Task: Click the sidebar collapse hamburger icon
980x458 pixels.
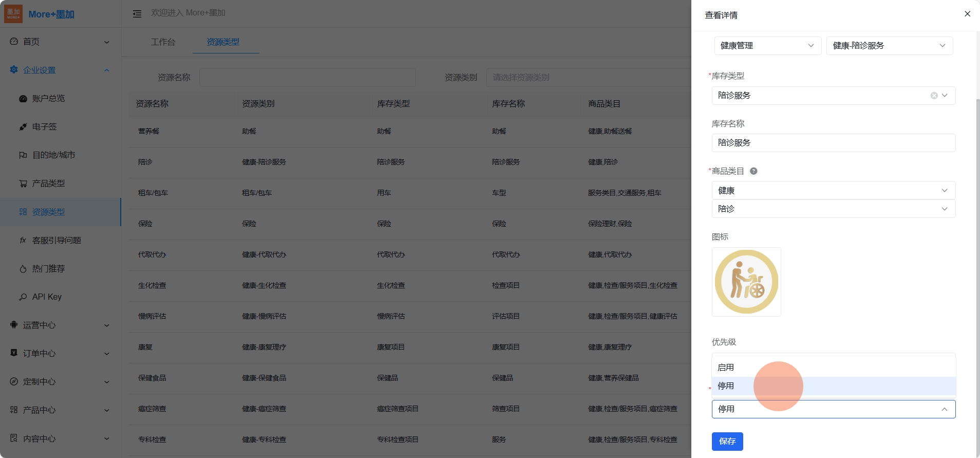Action: click(137, 14)
